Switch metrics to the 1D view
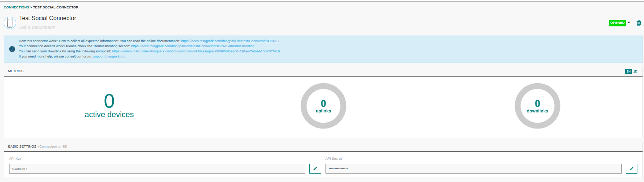Viewport: 644px width, 182px height. point(635,71)
